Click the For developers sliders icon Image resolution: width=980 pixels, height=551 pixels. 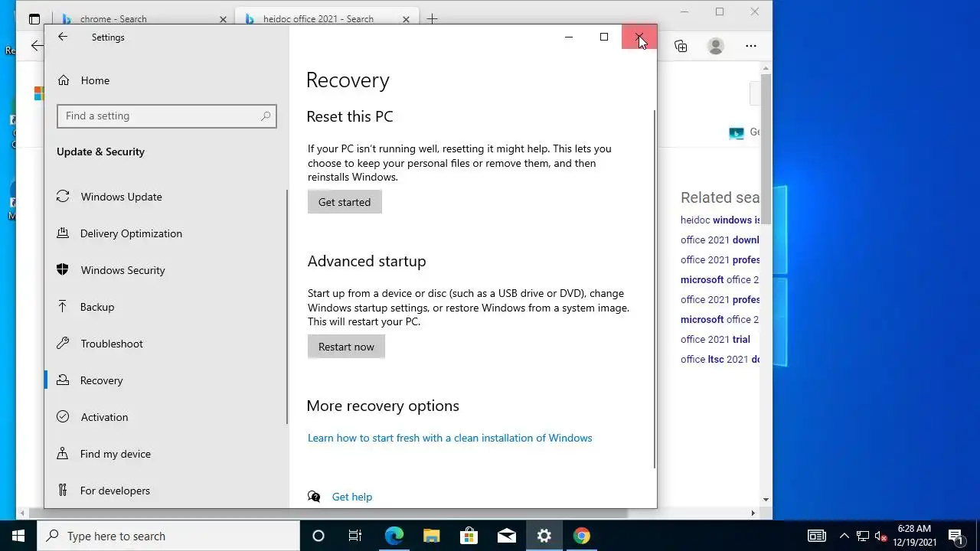pos(63,491)
